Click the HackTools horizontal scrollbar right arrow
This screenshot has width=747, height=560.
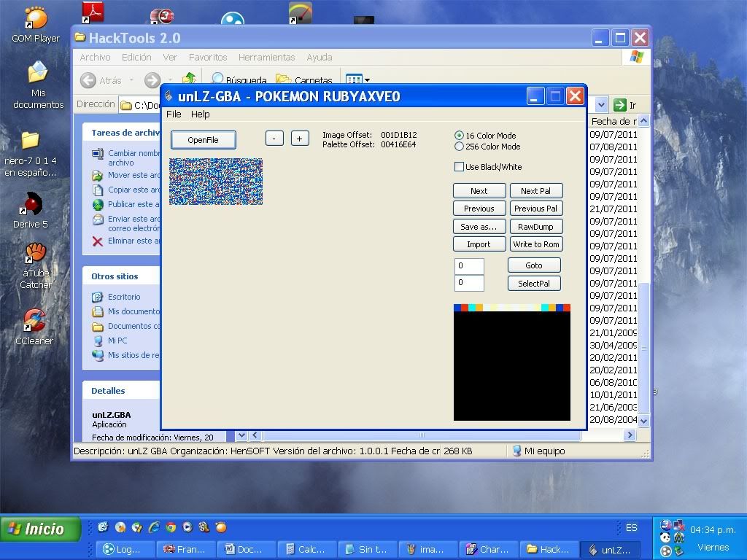[x=630, y=435]
